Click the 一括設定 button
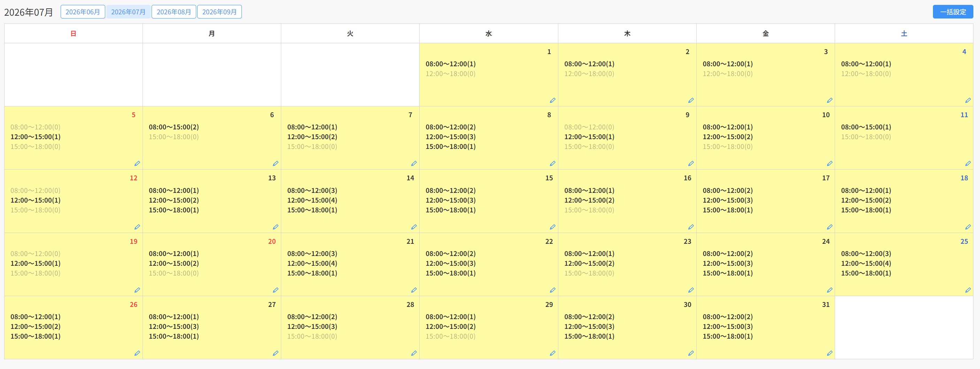This screenshot has height=369, width=980. point(953,12)
